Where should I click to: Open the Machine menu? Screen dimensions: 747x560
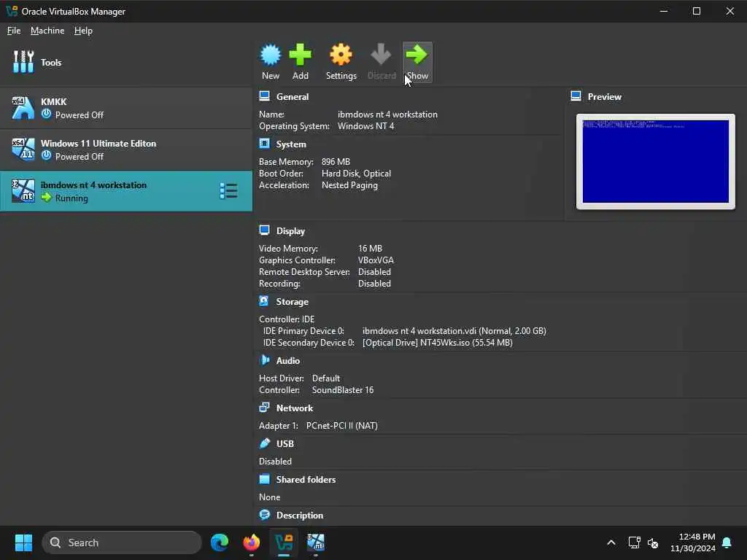tap(47, 31)
